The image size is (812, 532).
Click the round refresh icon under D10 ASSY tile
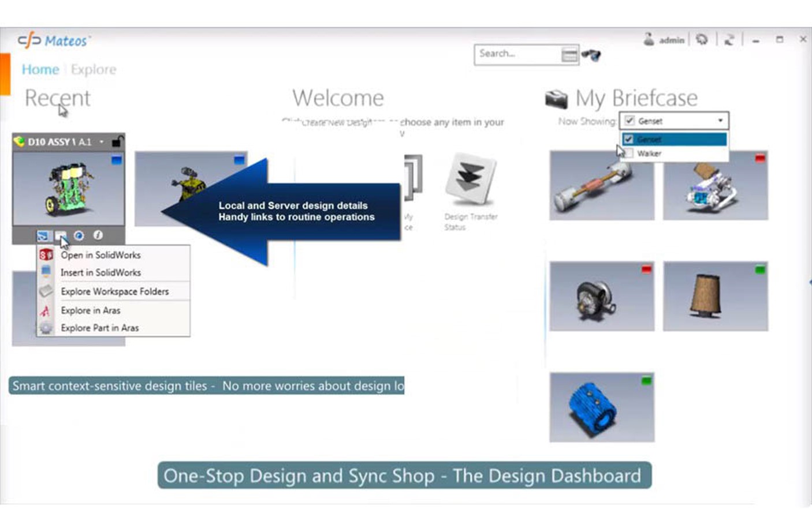79,235
